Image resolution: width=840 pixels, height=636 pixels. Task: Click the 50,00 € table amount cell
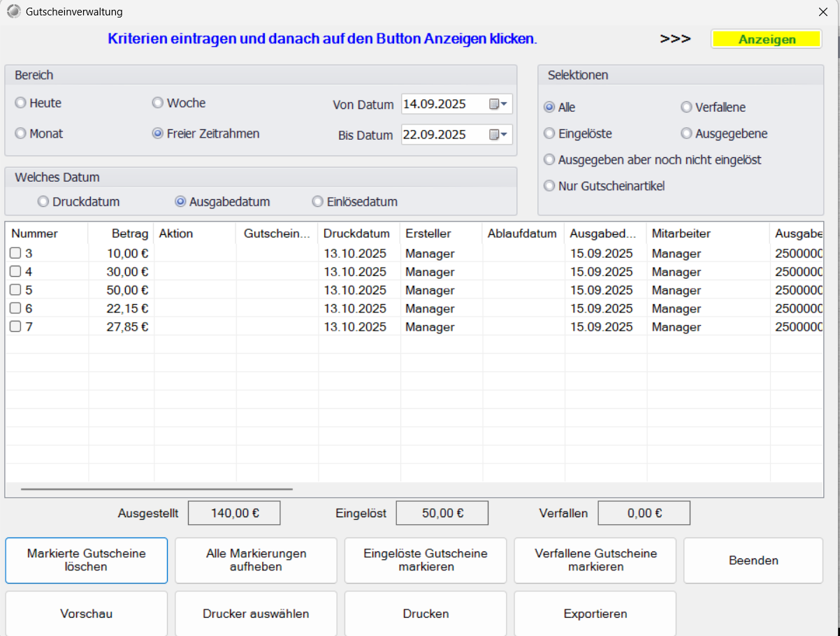point(121,289)
